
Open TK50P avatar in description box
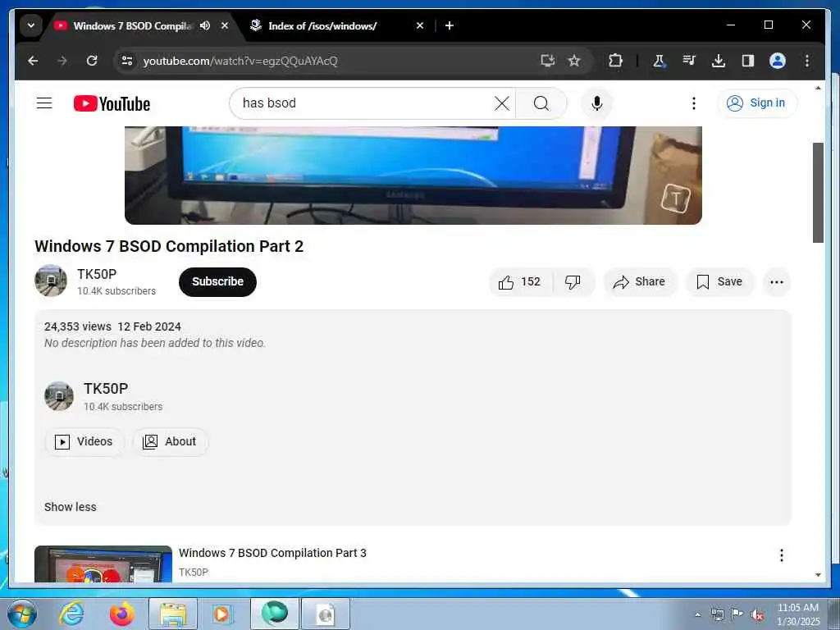(x=59, y=396)
